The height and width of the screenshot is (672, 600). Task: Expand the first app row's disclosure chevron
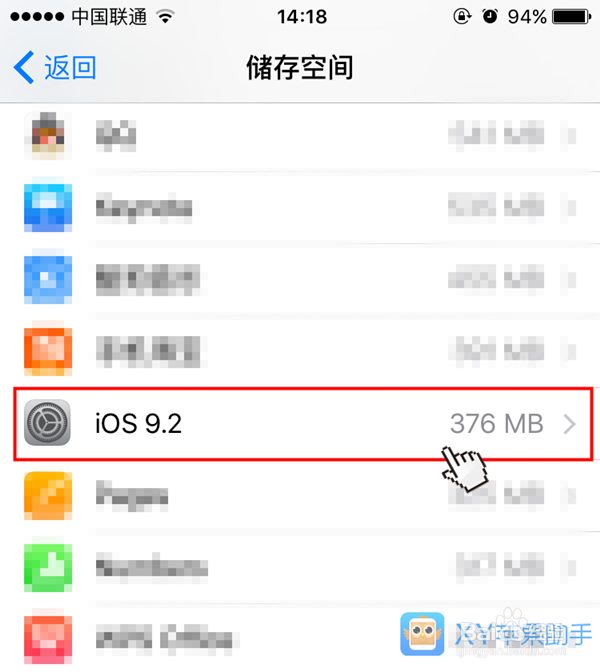(570, 136)
